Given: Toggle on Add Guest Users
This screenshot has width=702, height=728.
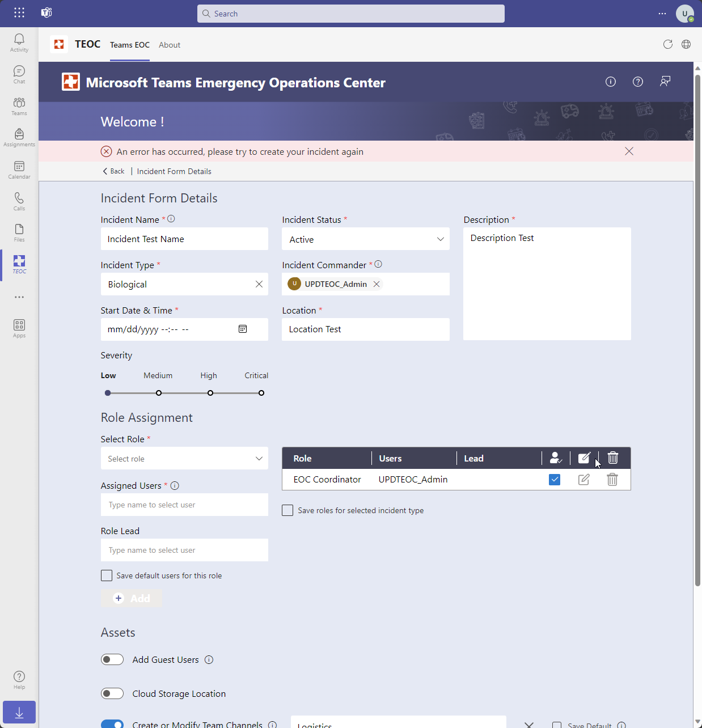Looking at the screenshot, I should pos(112,659).
